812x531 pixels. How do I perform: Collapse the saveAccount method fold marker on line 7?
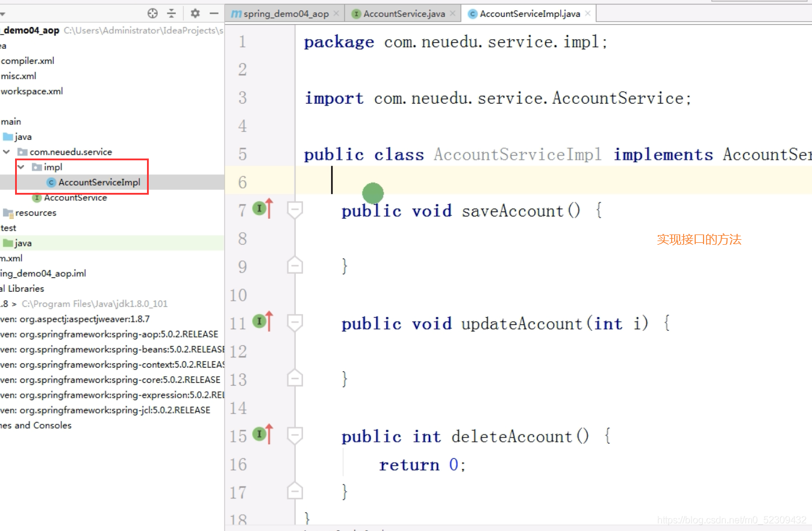(295, 210)
